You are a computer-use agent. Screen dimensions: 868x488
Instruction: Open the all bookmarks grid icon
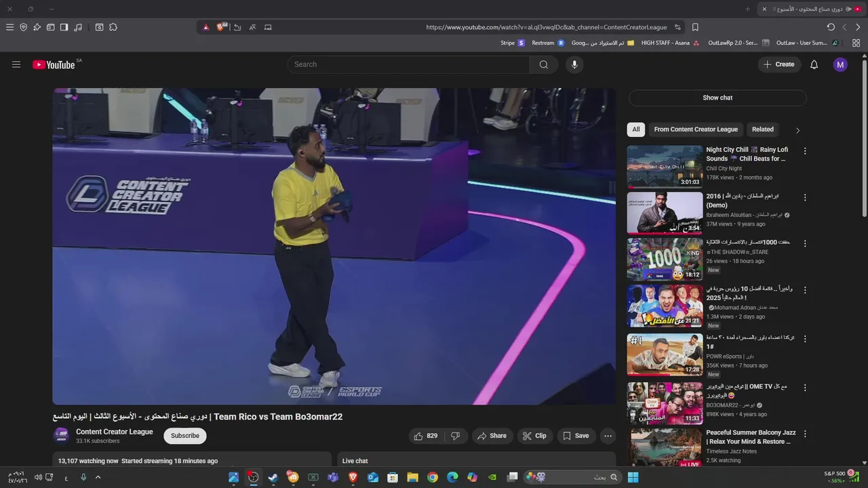coord(856,43)
